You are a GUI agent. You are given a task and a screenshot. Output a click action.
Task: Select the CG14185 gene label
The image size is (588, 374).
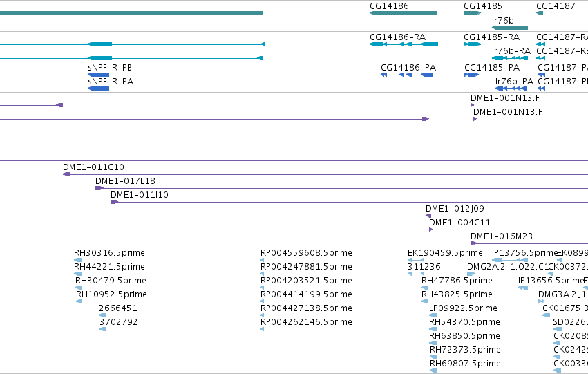[482, 6]
